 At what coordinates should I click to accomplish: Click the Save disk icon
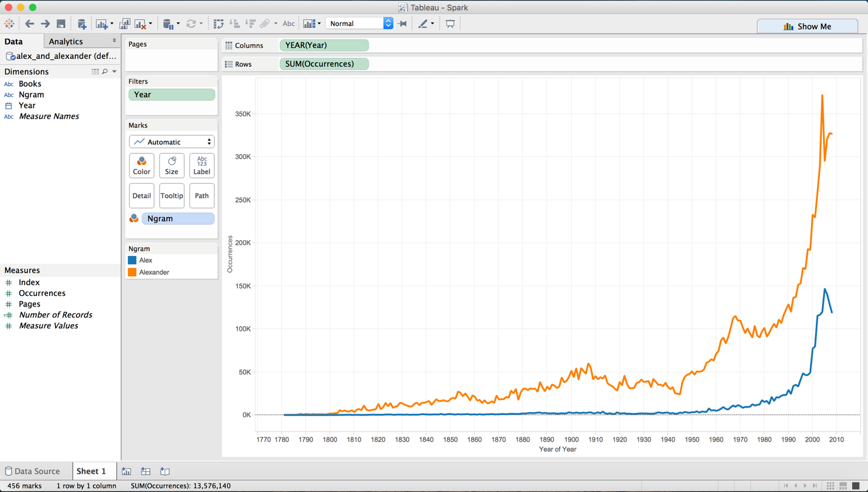pyautogui.click(x=61, y=24)
